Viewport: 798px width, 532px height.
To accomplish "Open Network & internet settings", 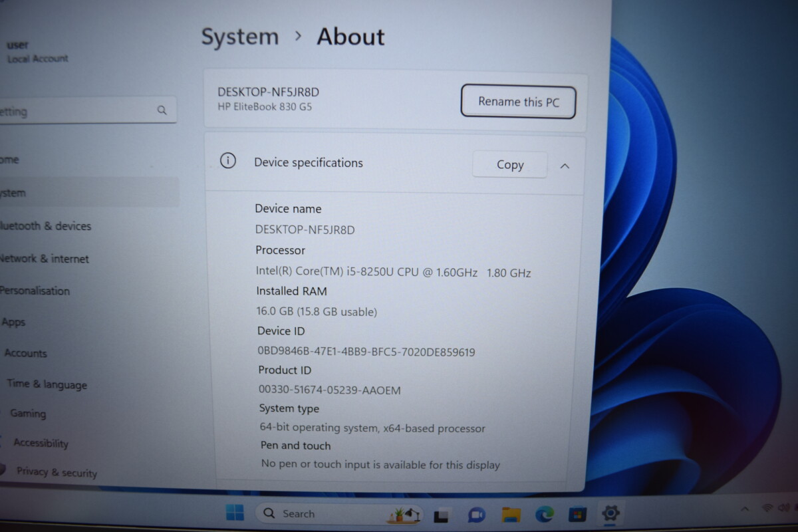I will pyautogui.click(x=44, y=259).
